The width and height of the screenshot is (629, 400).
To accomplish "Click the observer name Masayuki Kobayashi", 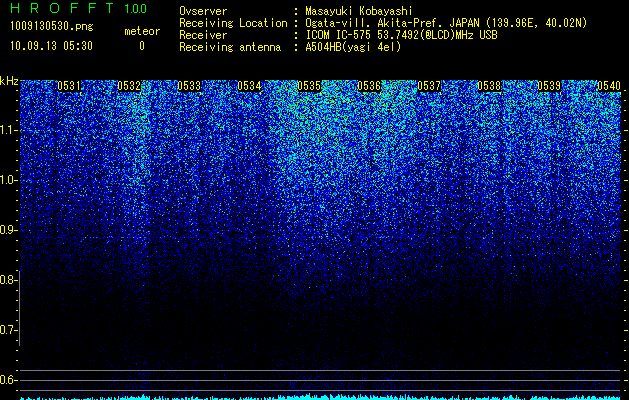I will coord(359,12).
